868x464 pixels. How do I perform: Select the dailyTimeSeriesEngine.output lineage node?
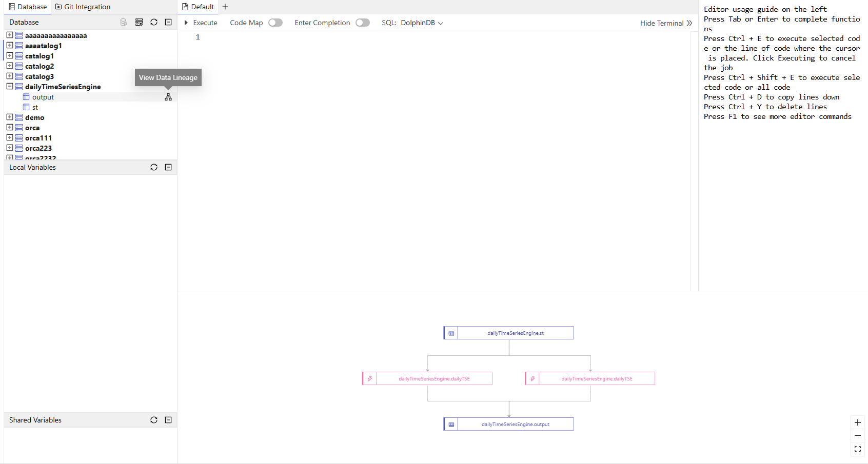(x=515, y=424)
